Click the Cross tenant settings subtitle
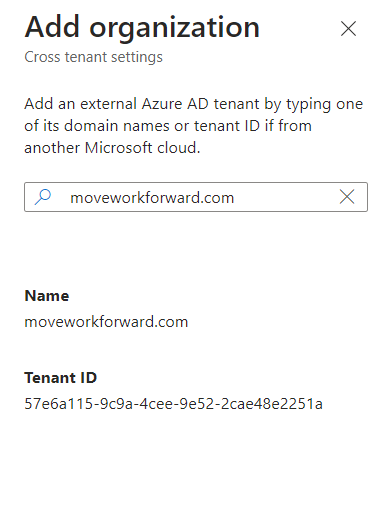The height and width of the screenshot is (527, 388). click(x=93, y=57)
